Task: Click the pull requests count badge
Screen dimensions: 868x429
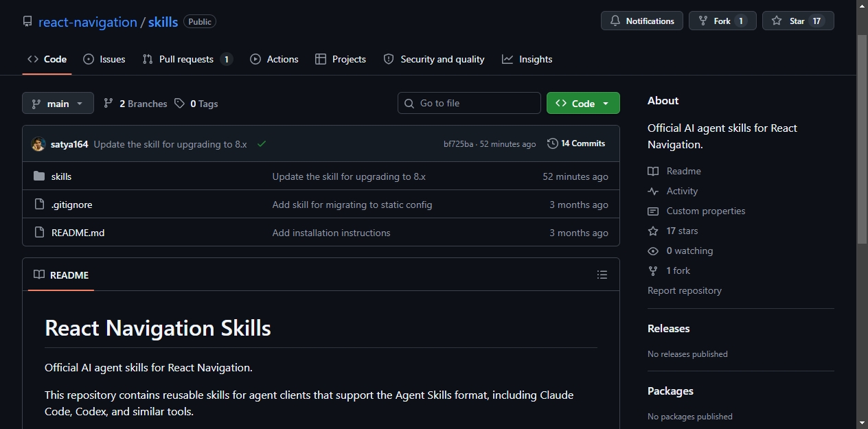Action: [x=226, y=59]
